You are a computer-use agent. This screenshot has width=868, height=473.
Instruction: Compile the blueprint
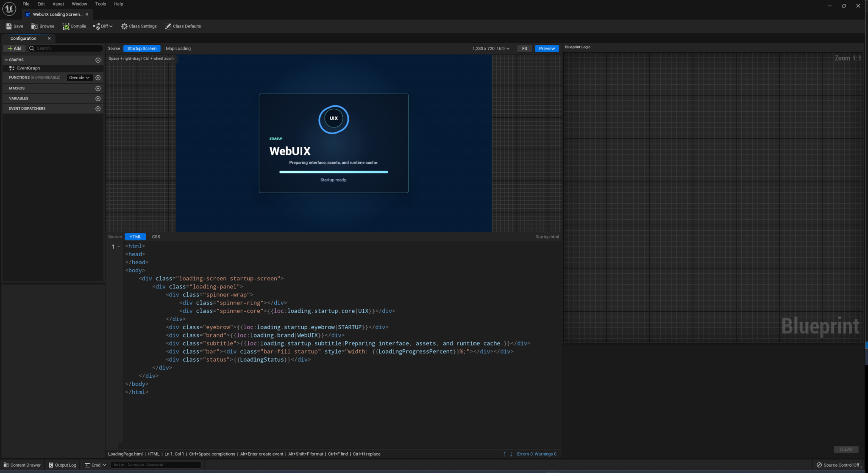74,26
